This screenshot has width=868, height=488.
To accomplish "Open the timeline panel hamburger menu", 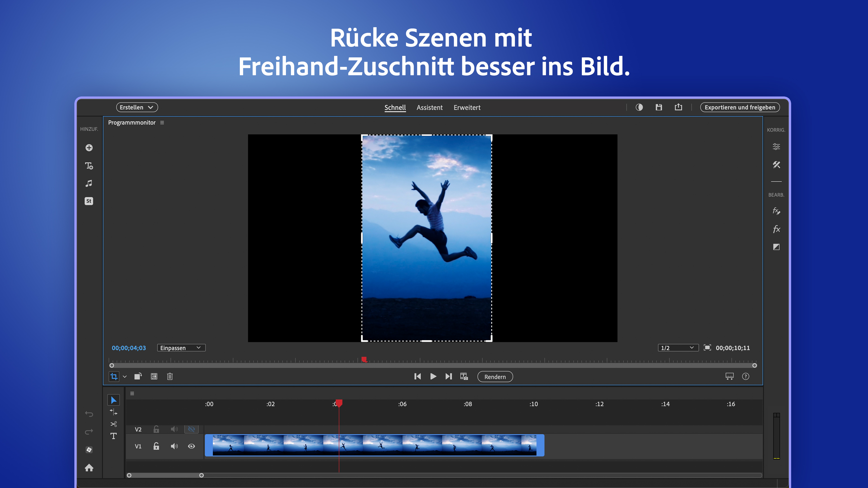I will click(132, 393).
